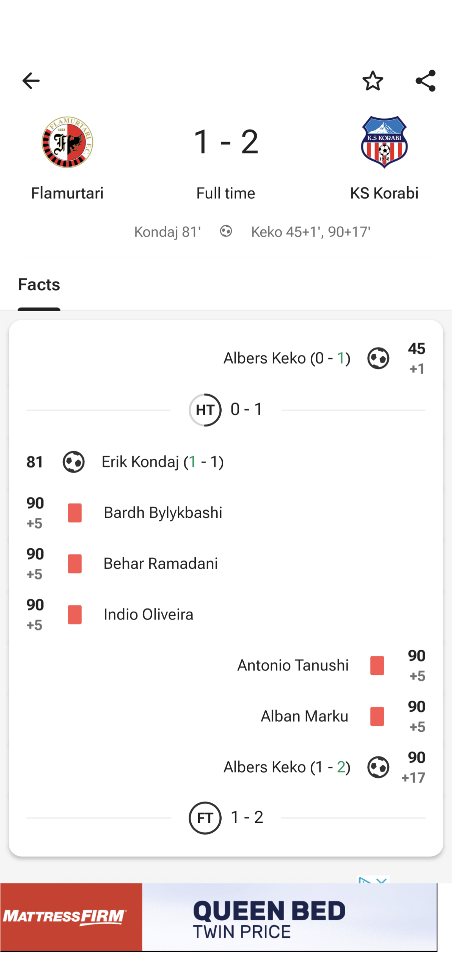Viewport: 452px width, 980px height.
Task: Tap the Keko 45+1', 90+17' scorers line
Action: coord(310,232)
